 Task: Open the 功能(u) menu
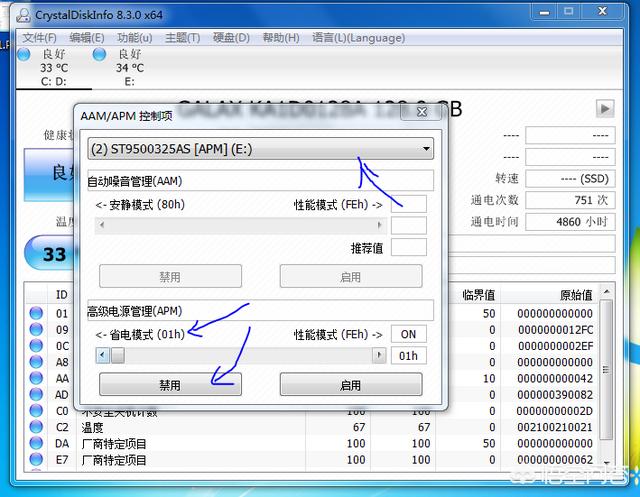click(134, 37)
